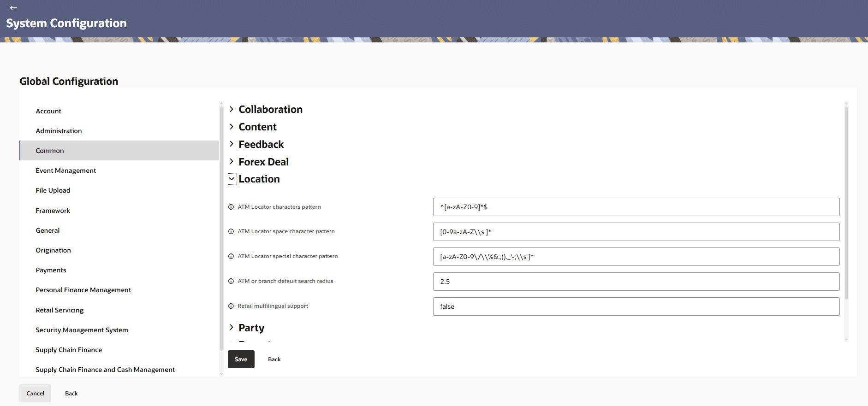
Task: Click the Location heading text
Action: tap(259, 179)
